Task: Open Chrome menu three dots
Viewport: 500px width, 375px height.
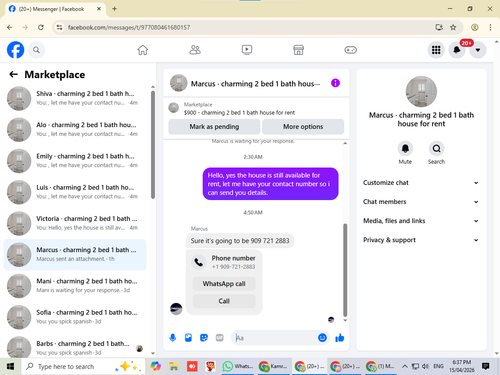Action: point(490,27)
